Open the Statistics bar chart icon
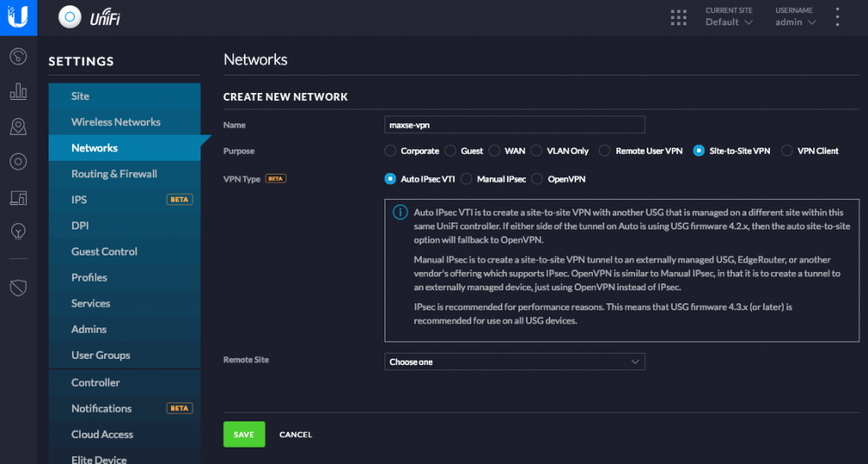The height and width of the screenshot is (464, 868). [x=18, y=91]
